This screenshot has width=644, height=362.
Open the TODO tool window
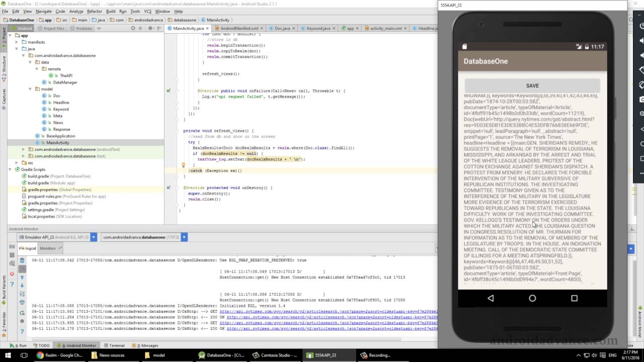pos(41,345)
